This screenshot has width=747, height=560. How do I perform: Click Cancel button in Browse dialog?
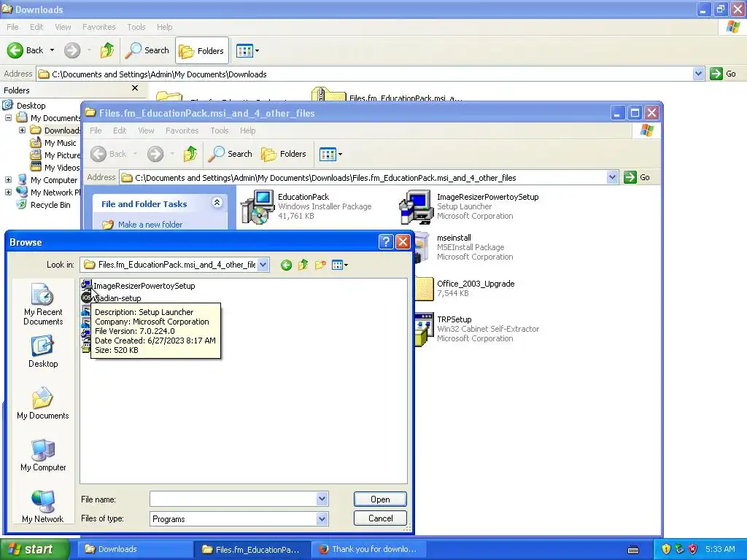tap(380, 518)
